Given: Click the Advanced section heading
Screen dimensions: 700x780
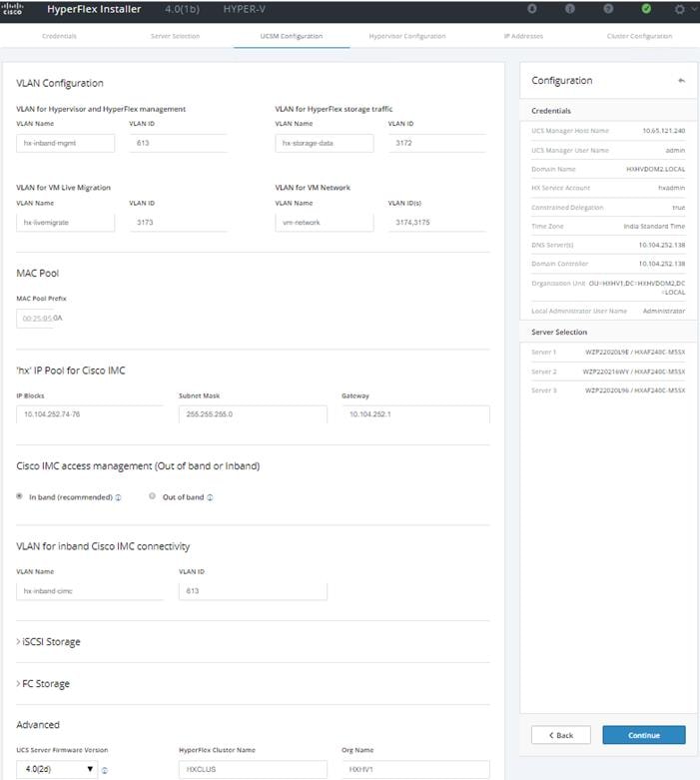Looking at the screenshot, I should [x=38, y=725].
